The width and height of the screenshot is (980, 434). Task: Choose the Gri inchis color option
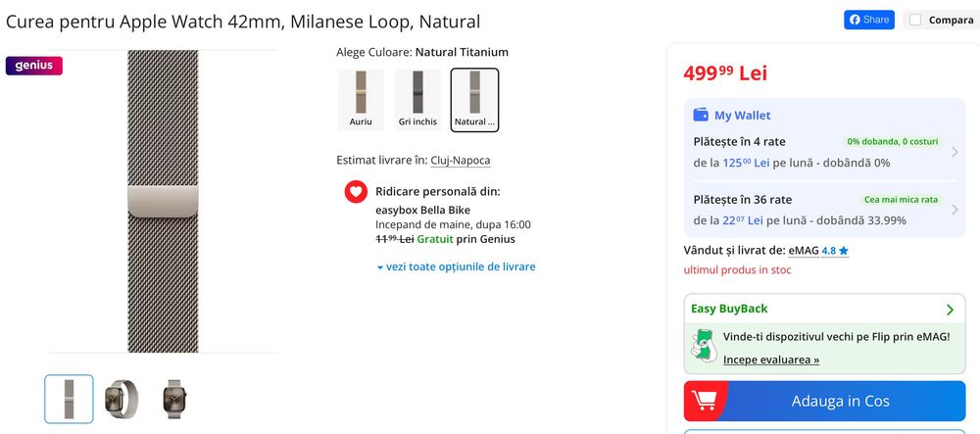tap(417, 100)
